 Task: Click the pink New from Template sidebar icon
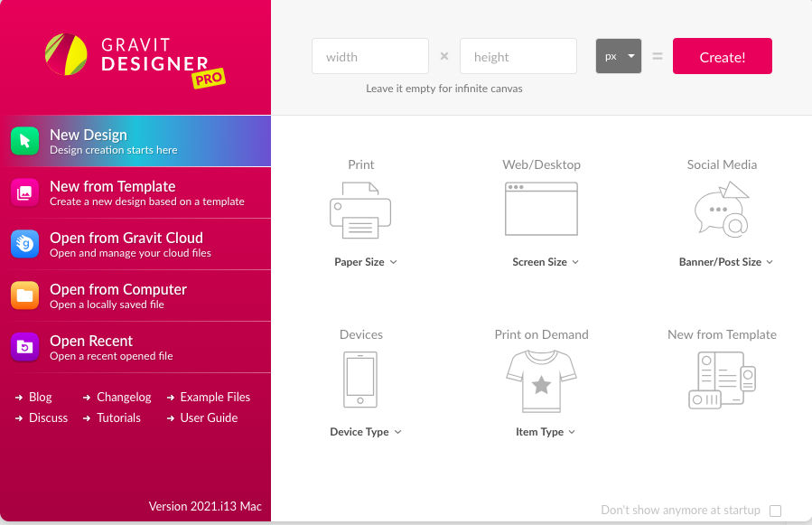[x=25, y=192]
